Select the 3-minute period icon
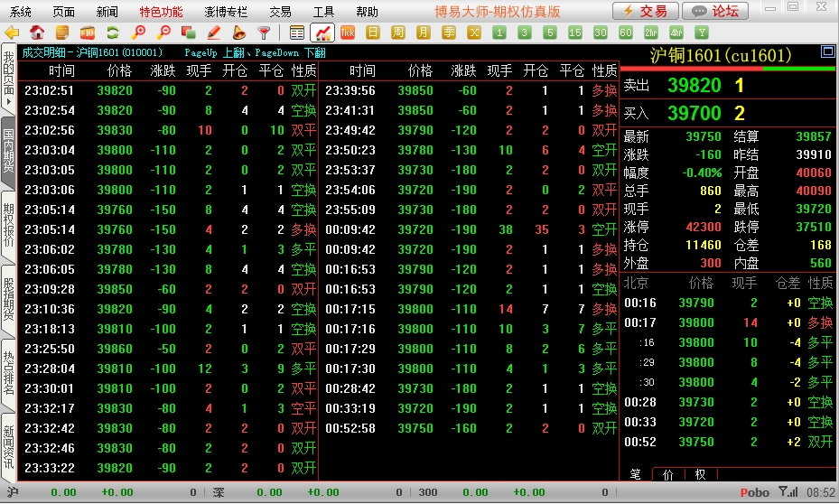The width and height of the screenshot is (839, 504). coord(525,33)
